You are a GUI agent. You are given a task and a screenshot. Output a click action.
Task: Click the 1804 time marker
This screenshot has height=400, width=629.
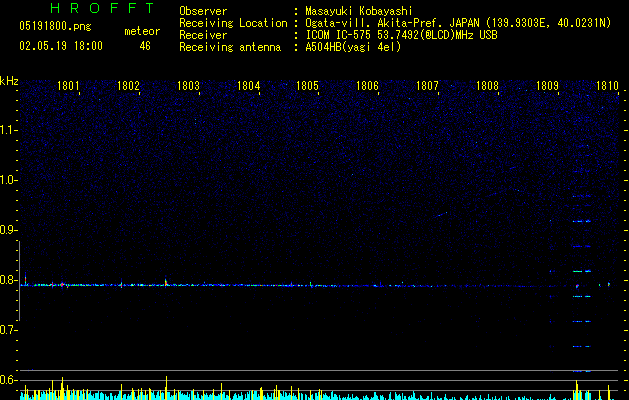tap(248, 86)
